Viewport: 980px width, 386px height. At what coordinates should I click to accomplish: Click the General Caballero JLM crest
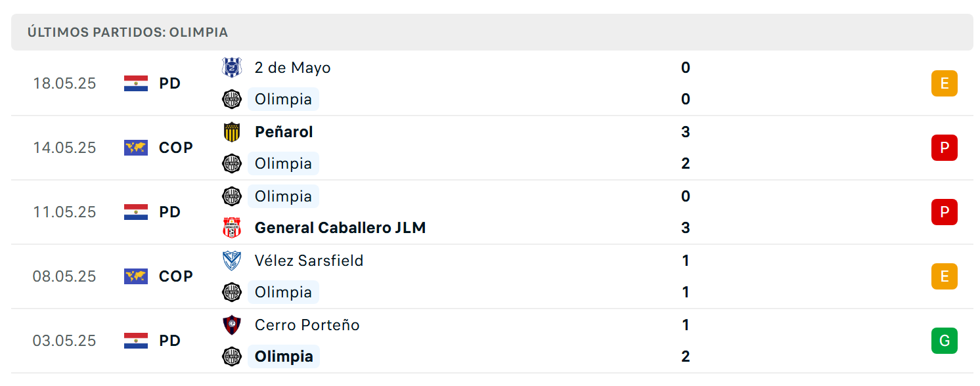tap(232, 228)
